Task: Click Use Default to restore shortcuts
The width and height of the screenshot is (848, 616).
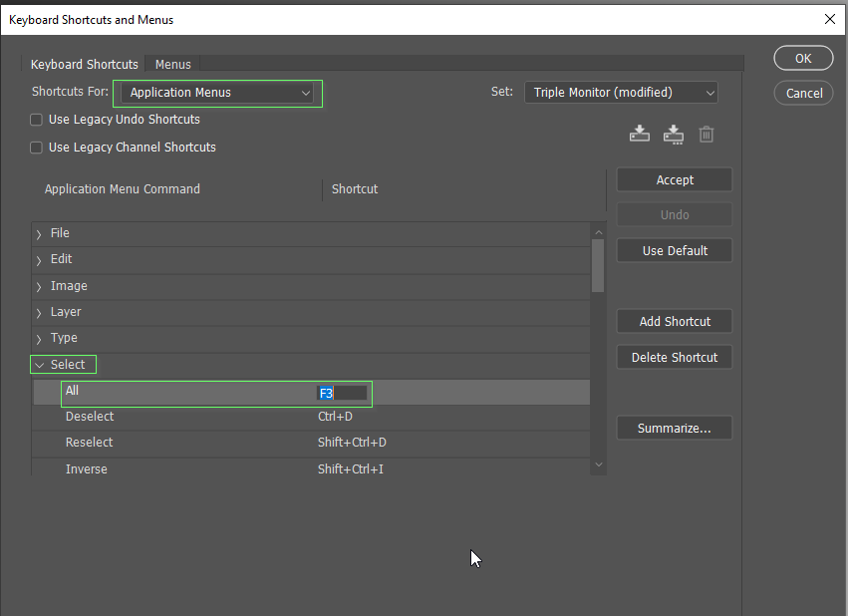Action: coord(674,250)
